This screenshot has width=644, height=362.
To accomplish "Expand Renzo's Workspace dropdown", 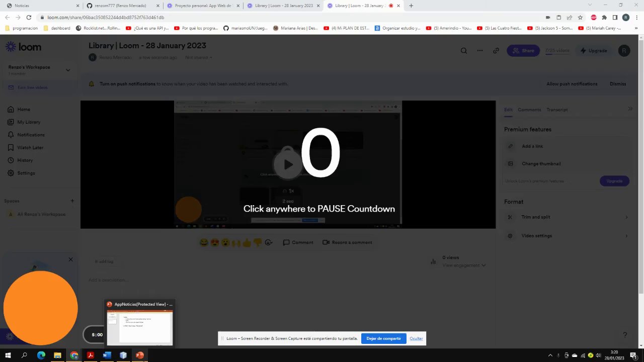I will pos(68,70).
